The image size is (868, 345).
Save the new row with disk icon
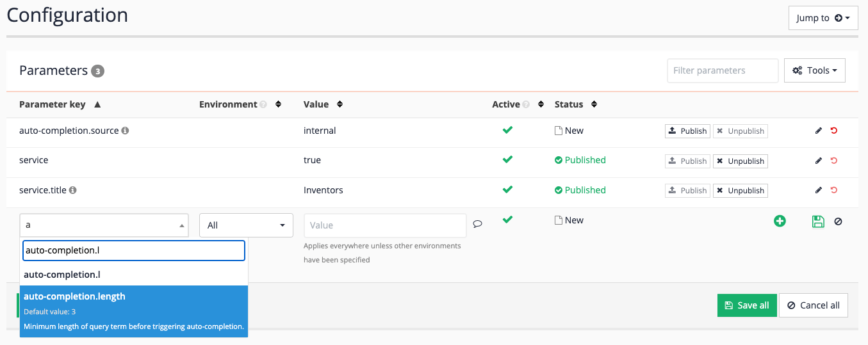coord(818,221)
